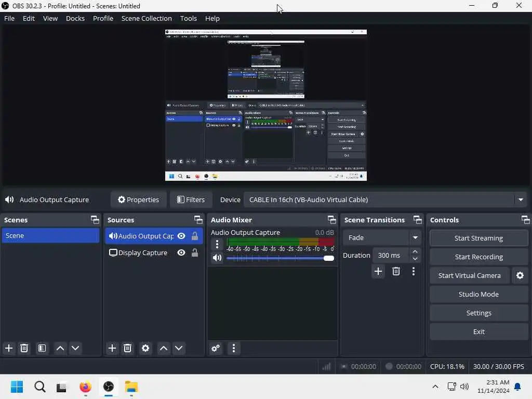Move scene up arrow in Scenes dock
Screen dimensions: 532x399
click(60, 348)
